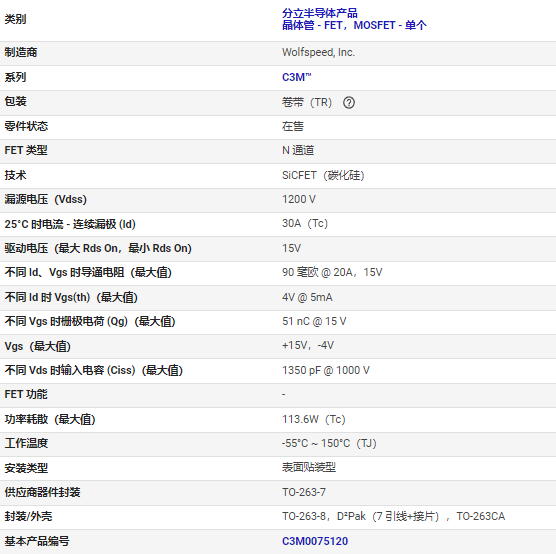Open the C3M0075120 base product number link
This screenshot has height=554, width=556.
pos(315,541)
